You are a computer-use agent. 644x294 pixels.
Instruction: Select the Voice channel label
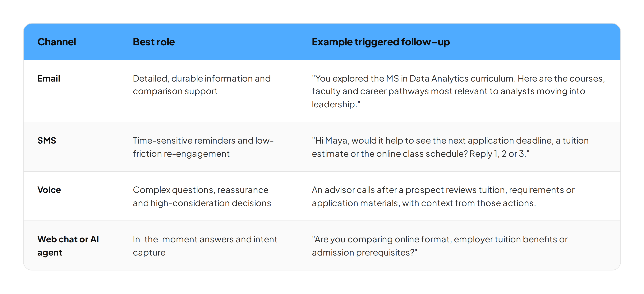49,190
